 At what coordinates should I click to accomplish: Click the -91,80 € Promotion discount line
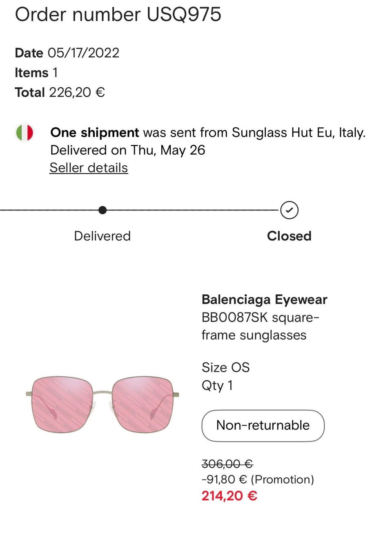coord(258,479)
